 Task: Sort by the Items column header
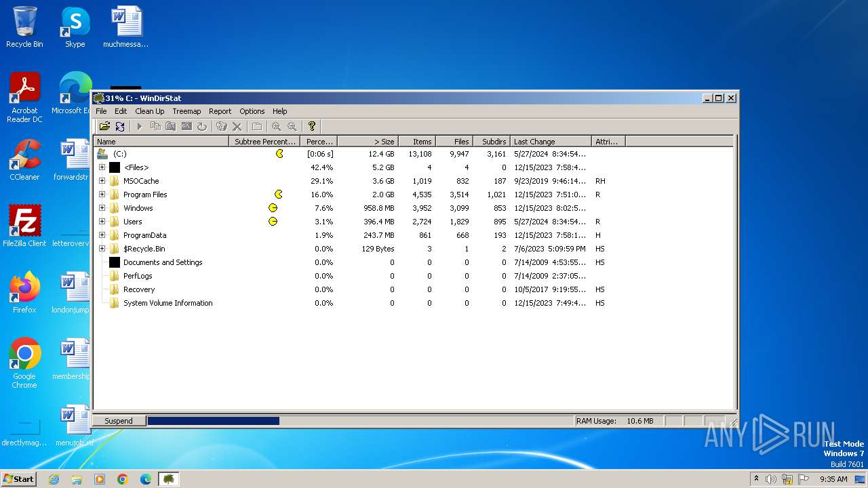click(x=416, y=142)
